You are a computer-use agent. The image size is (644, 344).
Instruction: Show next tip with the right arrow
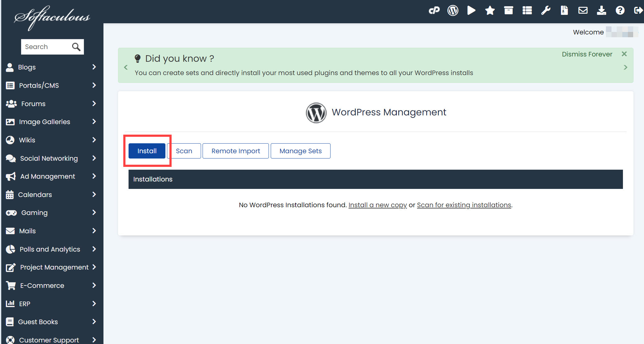click(625, 67)
